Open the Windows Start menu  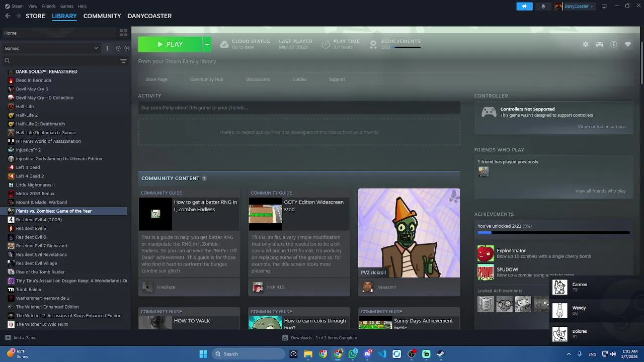[x=203, y=354]
